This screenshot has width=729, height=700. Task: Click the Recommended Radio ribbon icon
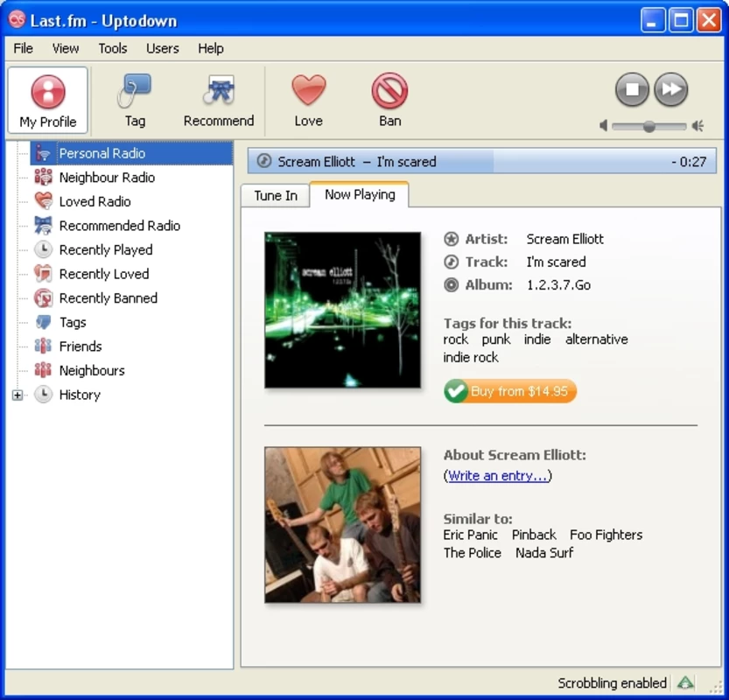[x=43, y=226]
